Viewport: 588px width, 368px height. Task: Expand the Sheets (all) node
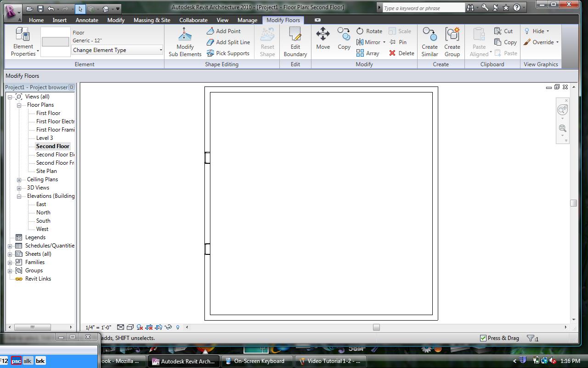pos(10,254)
